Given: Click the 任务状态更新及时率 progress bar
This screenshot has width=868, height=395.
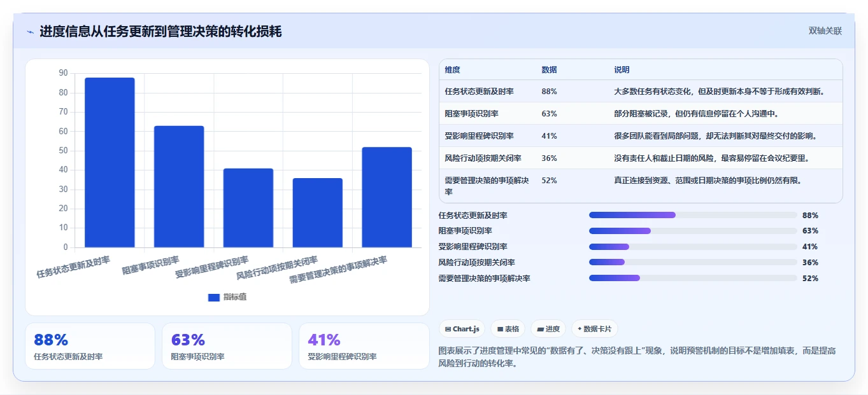Looking at the screenshot, I should [693, 215].
